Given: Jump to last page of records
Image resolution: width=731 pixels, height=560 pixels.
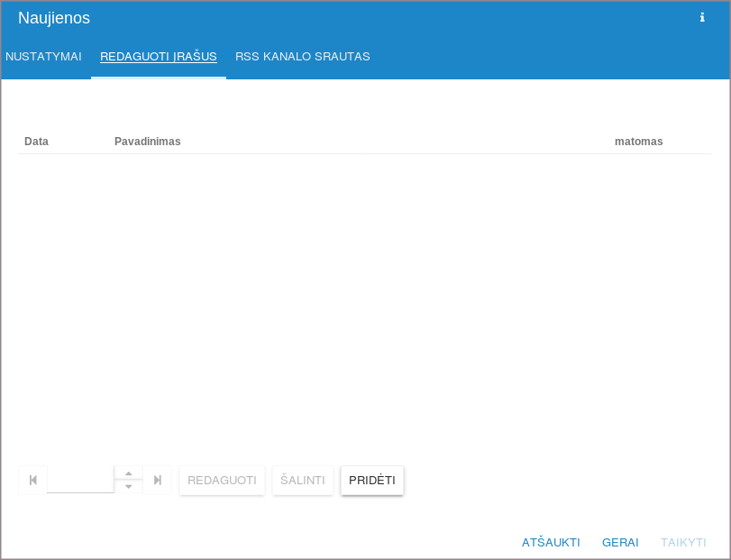Looking at the screenshot, I should point(158,480).
